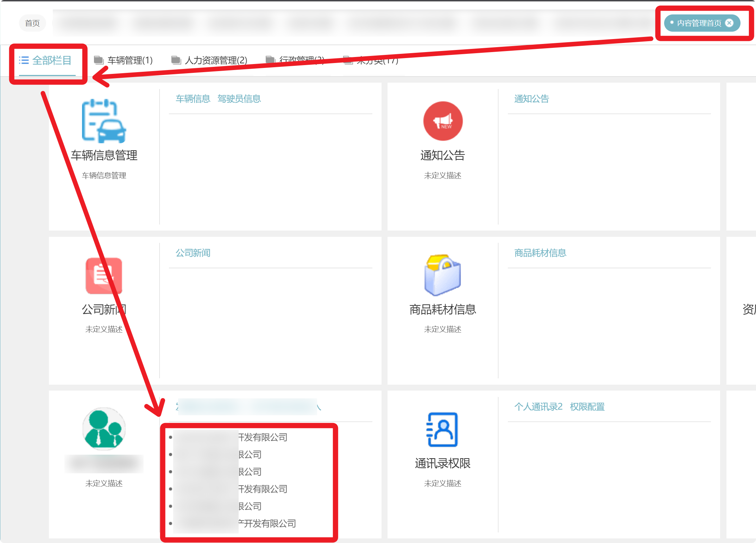This screenshot has width=756, height=543.
Task: Click the green business people icon
Action: (x=104, y=429)
